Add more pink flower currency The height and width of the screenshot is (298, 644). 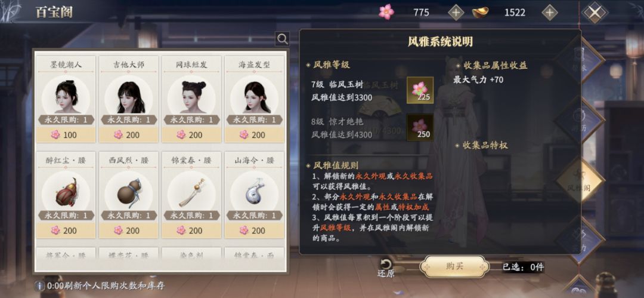[x=456, y=13]
